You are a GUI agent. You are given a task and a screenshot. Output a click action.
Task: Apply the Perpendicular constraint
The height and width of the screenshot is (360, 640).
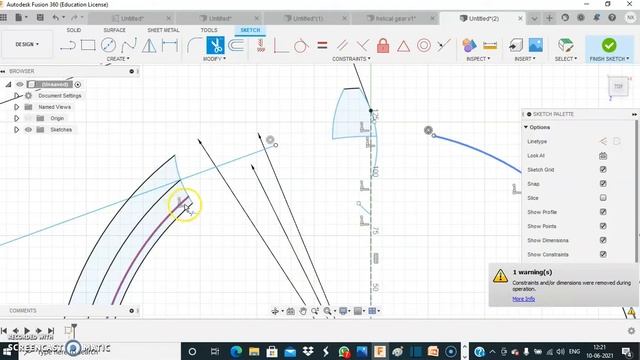tap(362, 45)
